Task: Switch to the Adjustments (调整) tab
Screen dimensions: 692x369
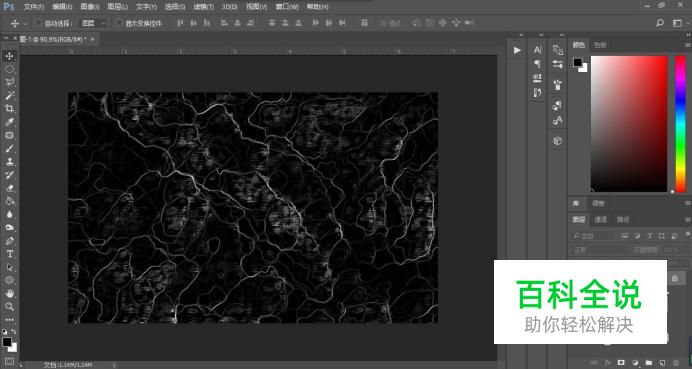Action: point(598,203)
